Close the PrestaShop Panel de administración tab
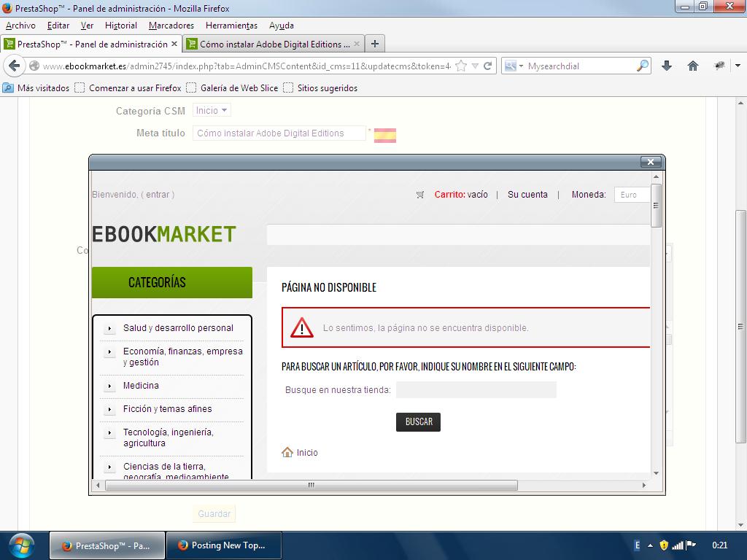 (174, 44)
